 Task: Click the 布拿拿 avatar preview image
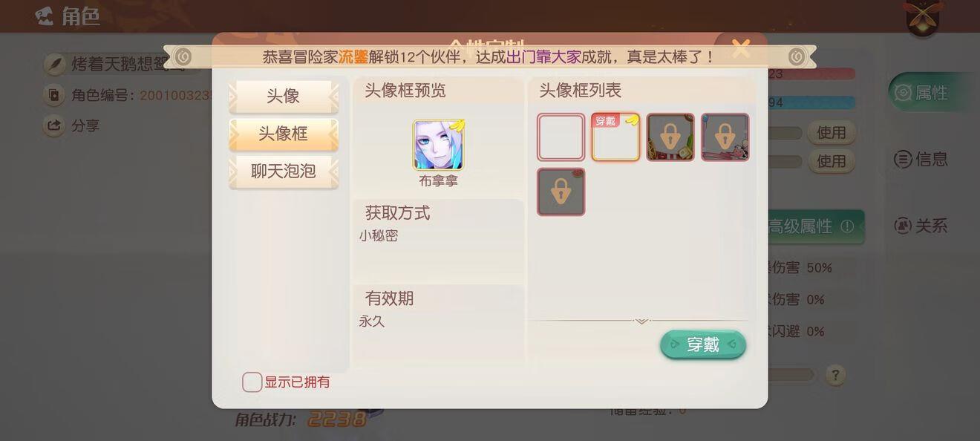[x=439, y=146]
